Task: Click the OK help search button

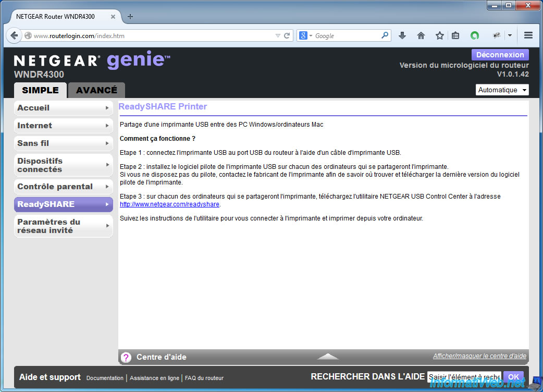Action: 513,377
